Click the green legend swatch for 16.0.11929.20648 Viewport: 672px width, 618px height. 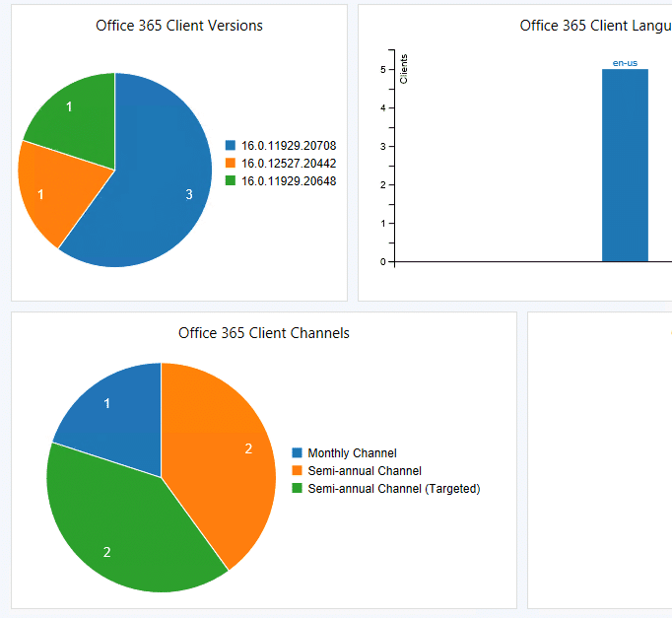(x=231, y=180)
